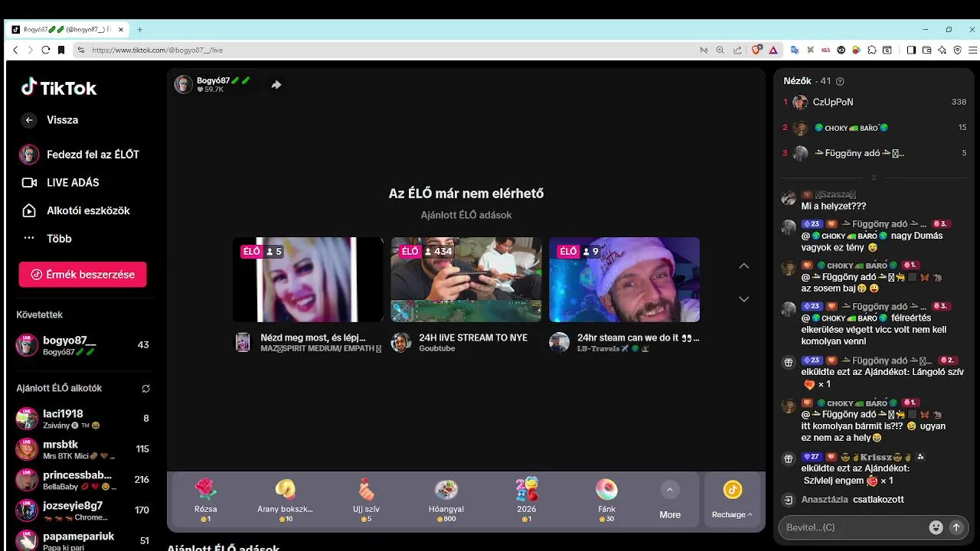980x551 pixels.
Task: Send the chat message arrow button
Action: coord(956,527)
